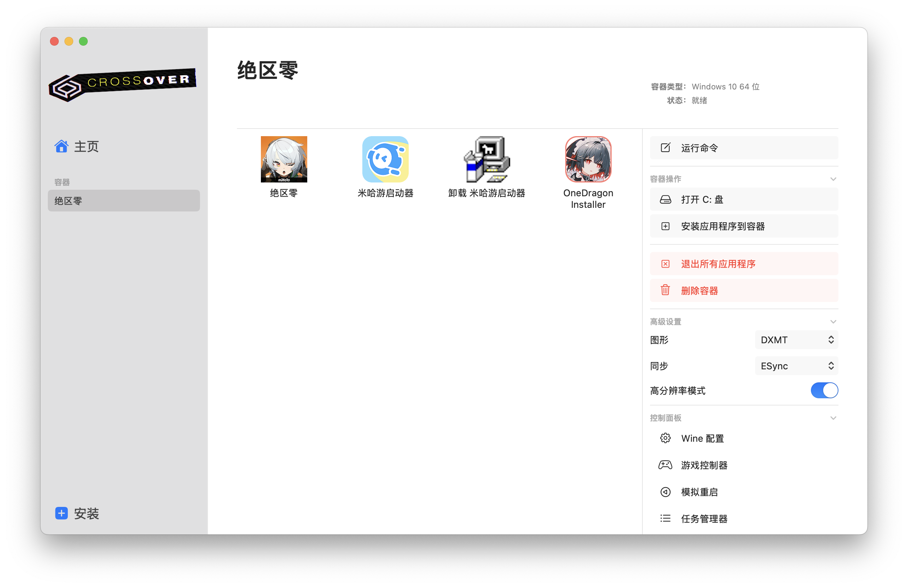Collapse the 高级设置 section
This screenshot has height=588, width=908.
point(833,322)
